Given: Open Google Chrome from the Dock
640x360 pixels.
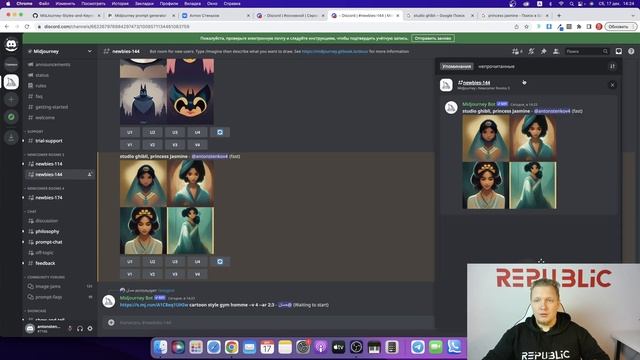Looking at the screenshot, I should [231, 347].
